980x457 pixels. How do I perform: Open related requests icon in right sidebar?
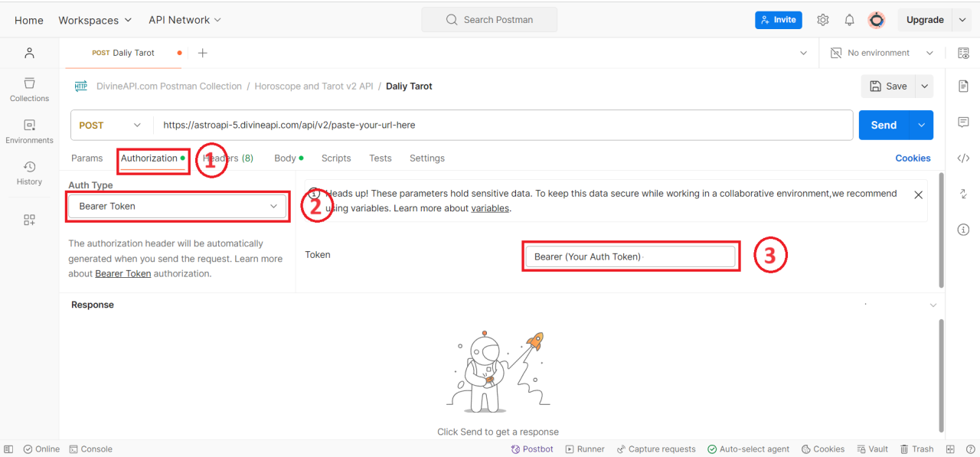coord(963,194)
